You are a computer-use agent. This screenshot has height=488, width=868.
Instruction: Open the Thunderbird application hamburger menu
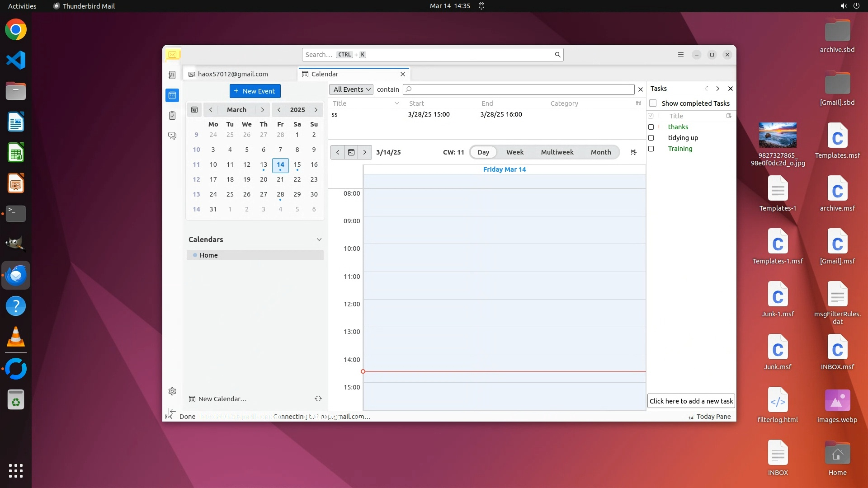(x=680, y=55)
